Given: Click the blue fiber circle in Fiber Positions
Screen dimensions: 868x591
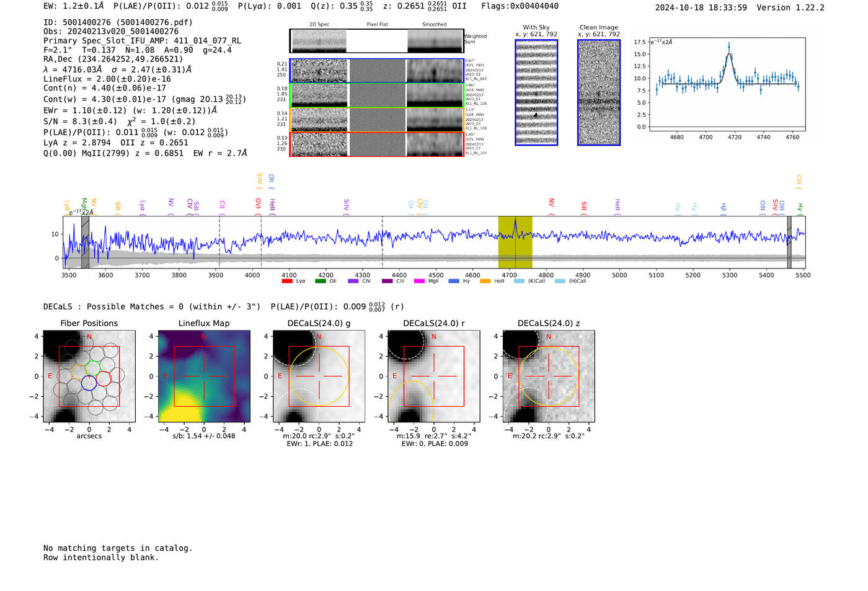Looking at the screenshot, I should pyautogui.click(x=89, y=383).
